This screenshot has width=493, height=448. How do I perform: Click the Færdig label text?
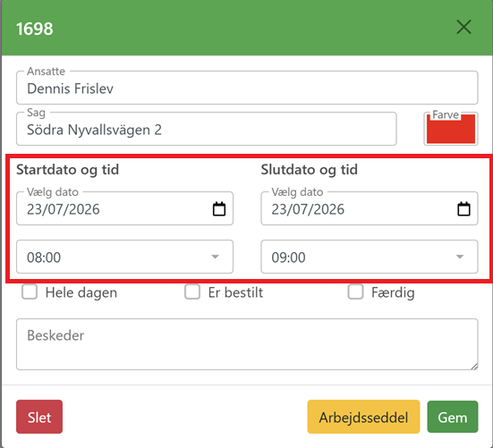point(393,292)
